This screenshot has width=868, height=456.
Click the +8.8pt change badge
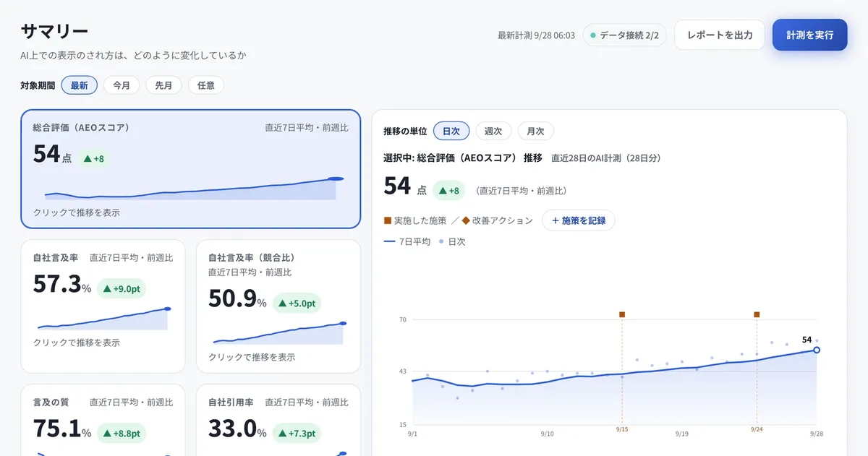pyautogui.click(x=122, y=434)
